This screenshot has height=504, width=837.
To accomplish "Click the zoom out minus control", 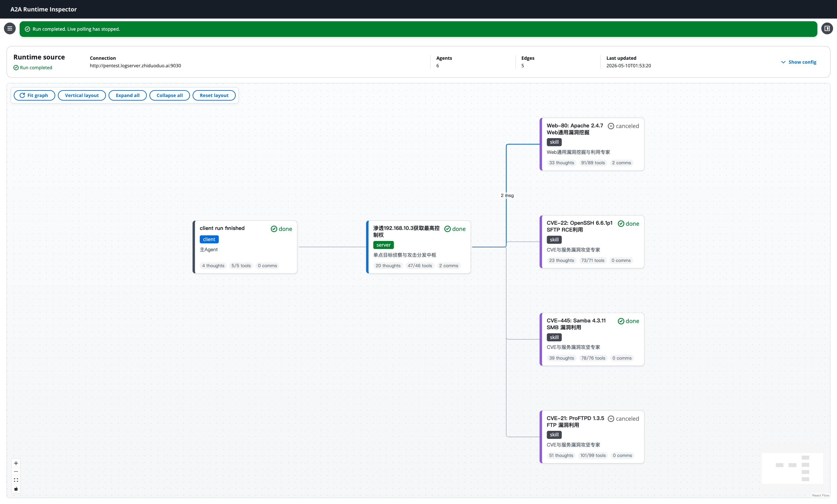I will [16, 471].
